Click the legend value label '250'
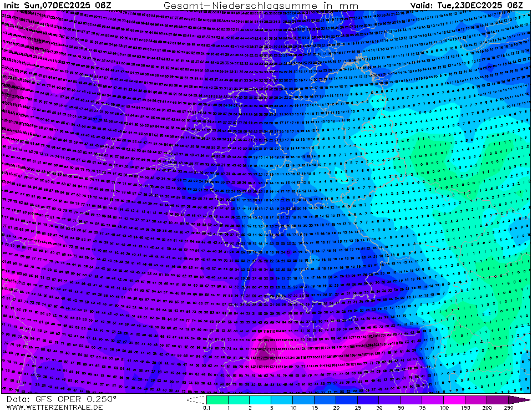Image resolution: width=532 pixels, height=411 pixels. tap(509, 408)
